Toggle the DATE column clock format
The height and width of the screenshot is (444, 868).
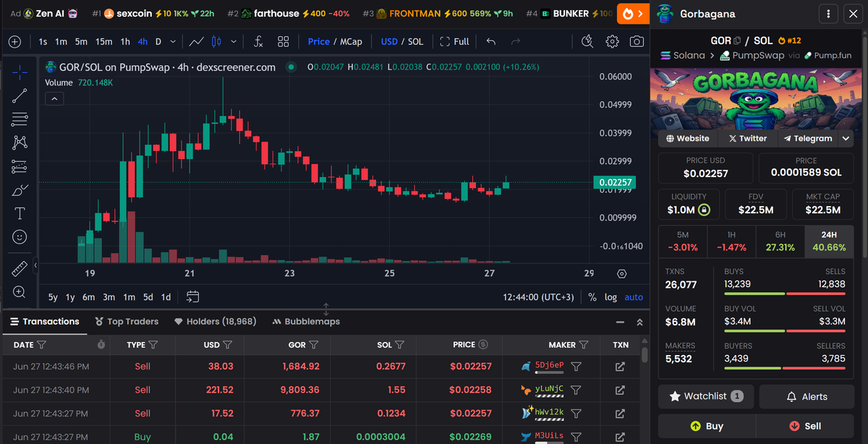point(101,345)
